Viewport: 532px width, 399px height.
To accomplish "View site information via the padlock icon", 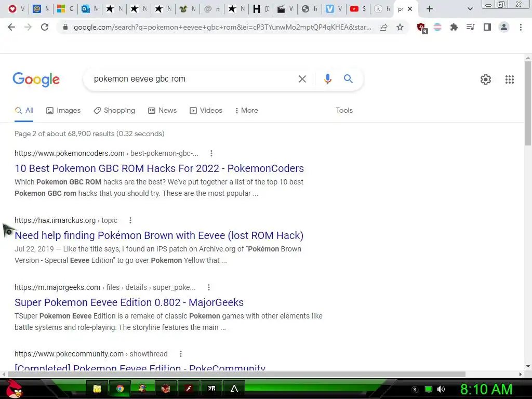I will [x=65, y=27].
